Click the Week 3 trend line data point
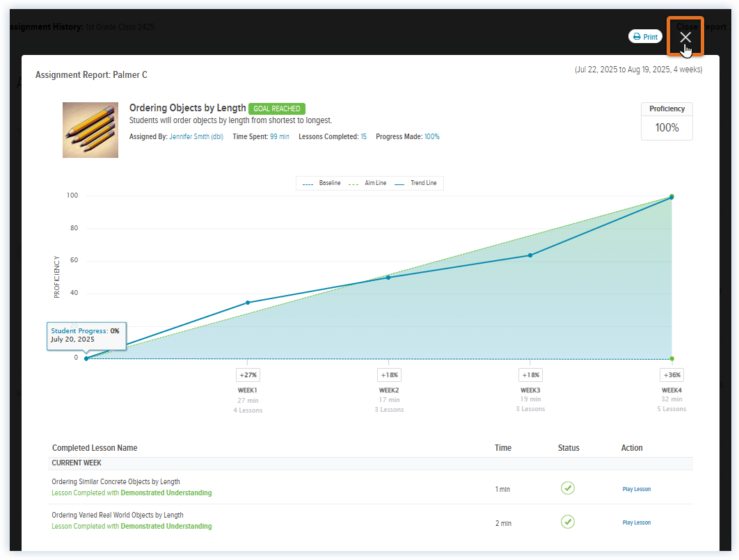The height and width of the screenshot is (560, 739). [530, 255]
